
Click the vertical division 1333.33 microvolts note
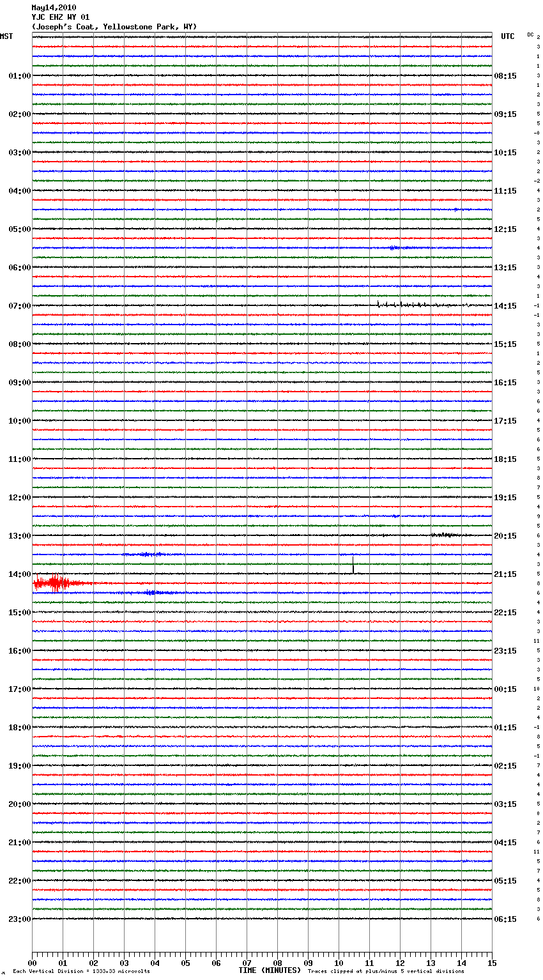pyautogui.click(x=81, y=972)
